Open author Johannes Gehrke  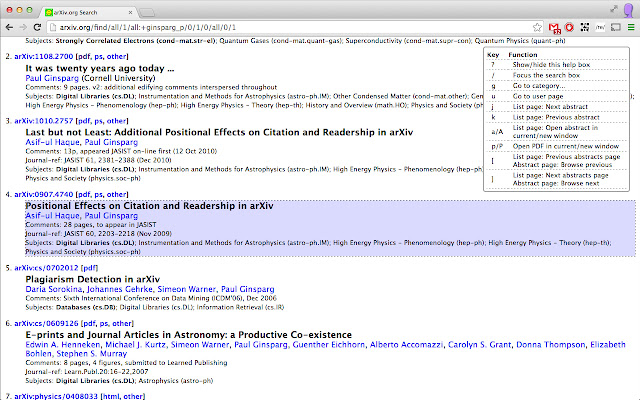click(x=120, y=289)
